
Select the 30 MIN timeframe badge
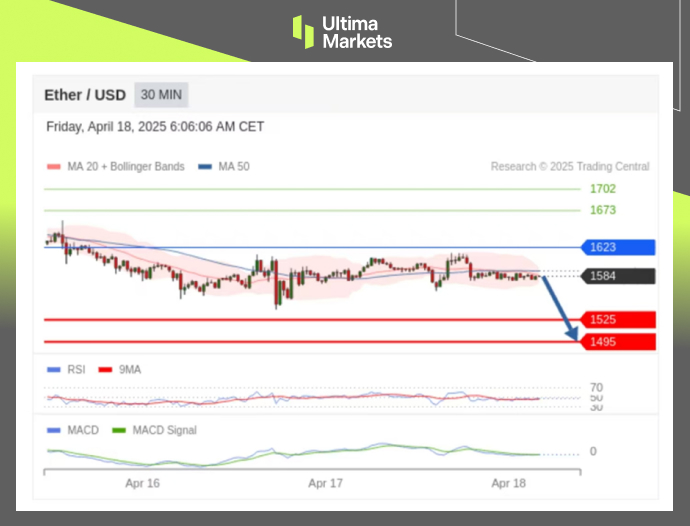pyautogui.click(x=161, y=95)
